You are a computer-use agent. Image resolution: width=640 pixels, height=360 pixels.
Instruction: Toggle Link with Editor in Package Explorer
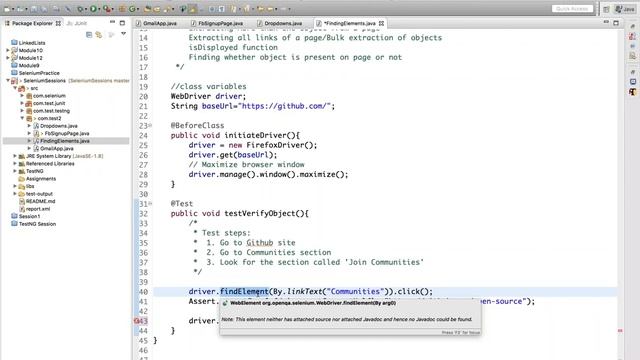pos(99,35)
